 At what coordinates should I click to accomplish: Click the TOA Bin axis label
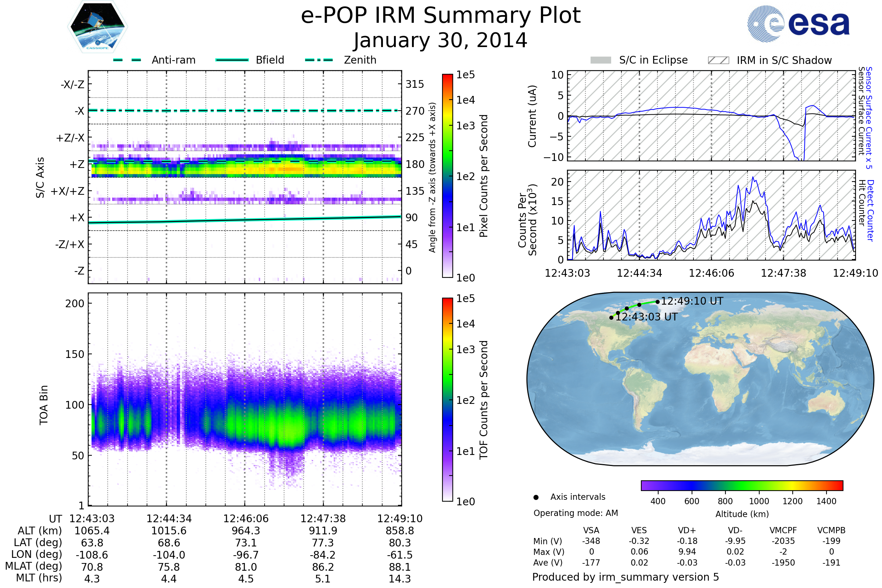44,405
